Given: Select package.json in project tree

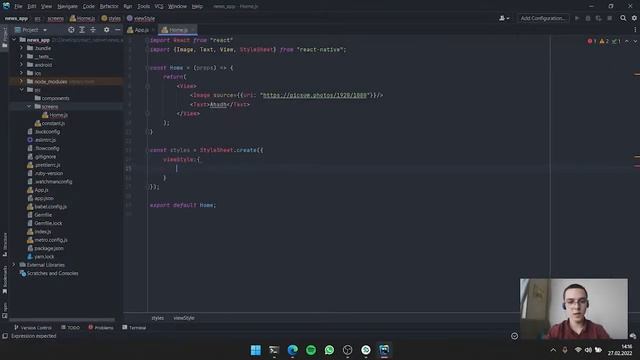Looking at the screenshot, I should (49, 248).
